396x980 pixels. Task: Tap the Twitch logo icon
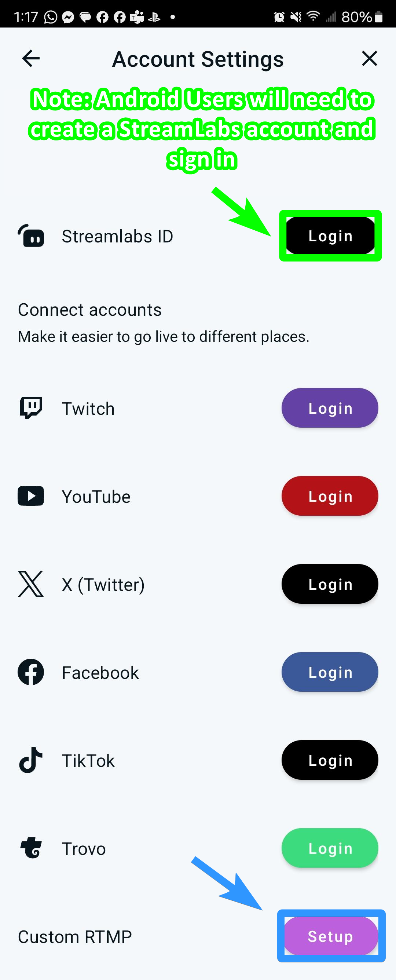tap(31, 408)
